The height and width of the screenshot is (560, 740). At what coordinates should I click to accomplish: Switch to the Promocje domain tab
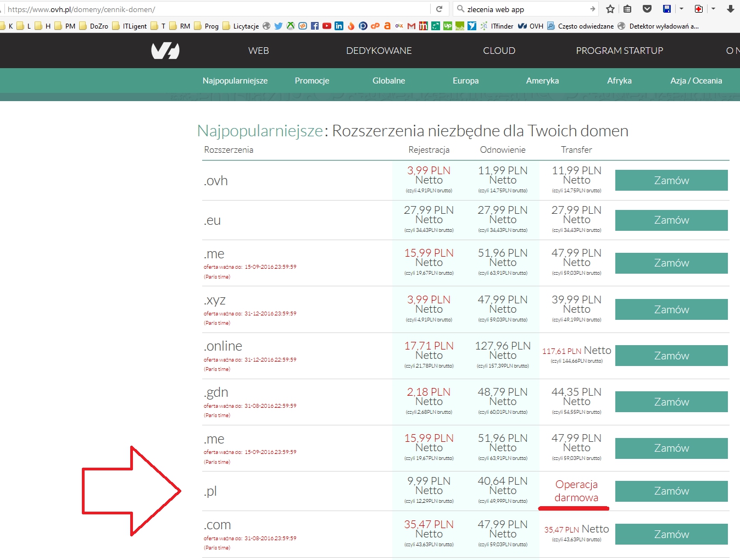[311, 81]
